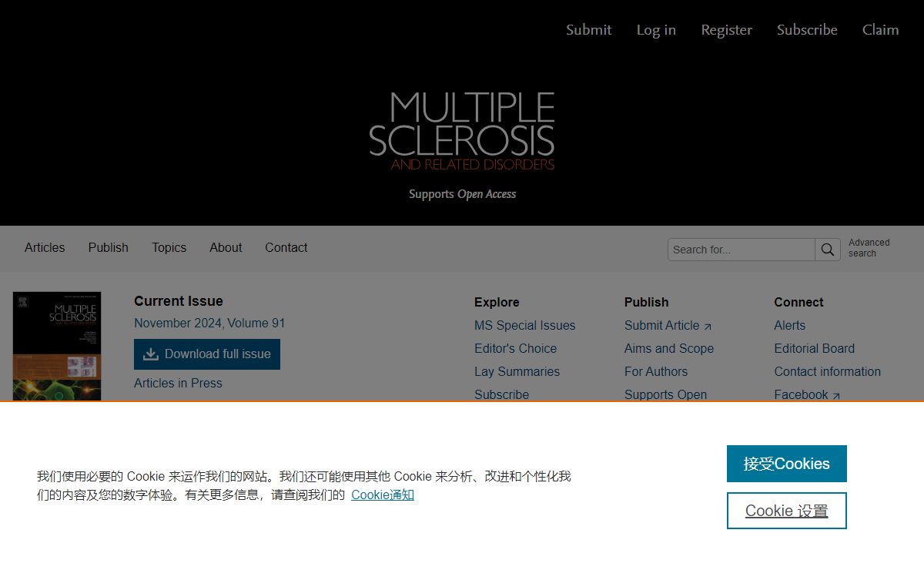Screen dimensions: 924x570
Task: Click the 'Supports Open Access' header text
Action: pos(463,194)
